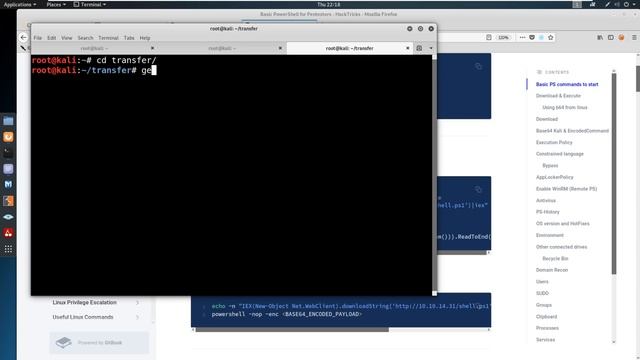Click Firefox back arrow button
Viewport: 640px width, 360px height.
(23, 38)
